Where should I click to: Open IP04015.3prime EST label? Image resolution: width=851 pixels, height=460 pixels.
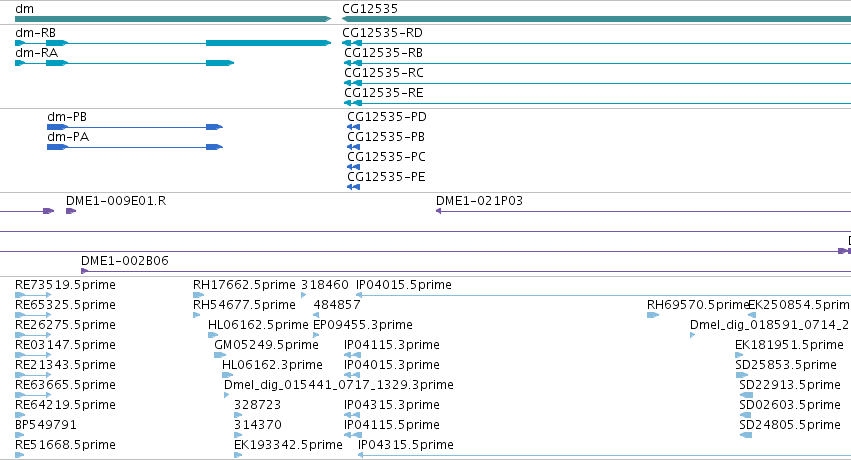pyautogui.click(x=391, y=365)
